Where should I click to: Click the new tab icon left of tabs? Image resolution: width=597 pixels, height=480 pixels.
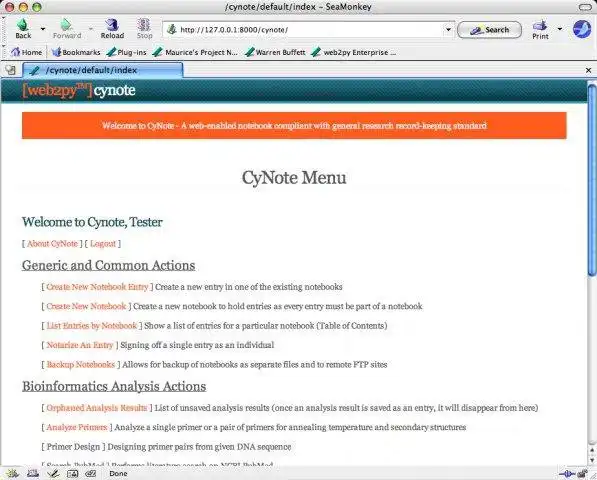pyautogui.click(x=10, y=70)
